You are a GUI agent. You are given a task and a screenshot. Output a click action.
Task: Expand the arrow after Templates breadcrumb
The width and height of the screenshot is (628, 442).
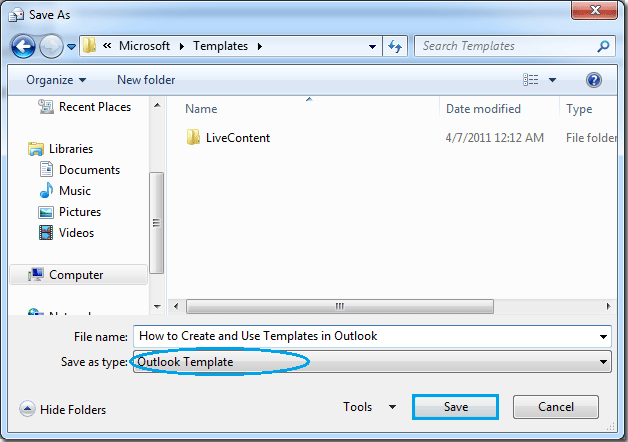(x=260, y=46)
